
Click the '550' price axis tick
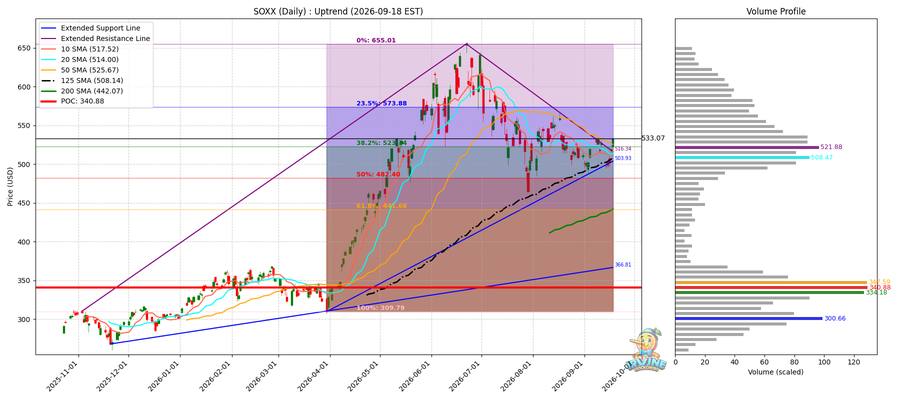(25, 126)
